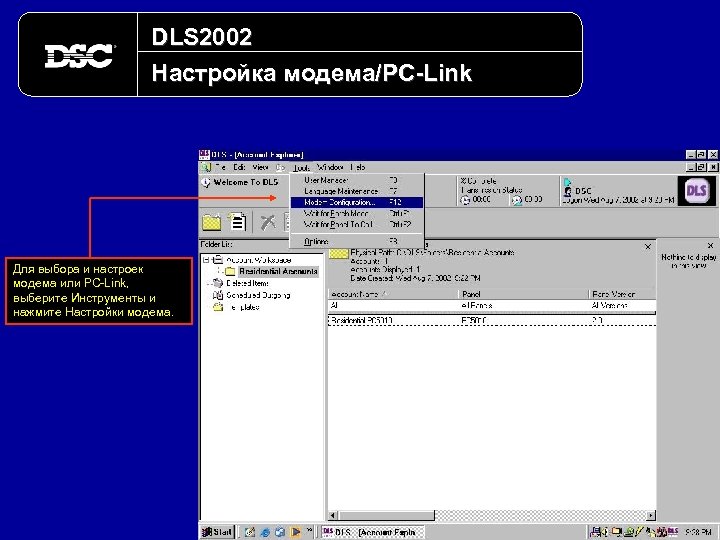Select Templates tree item
The image size is (720, 540).
[244, 307]
